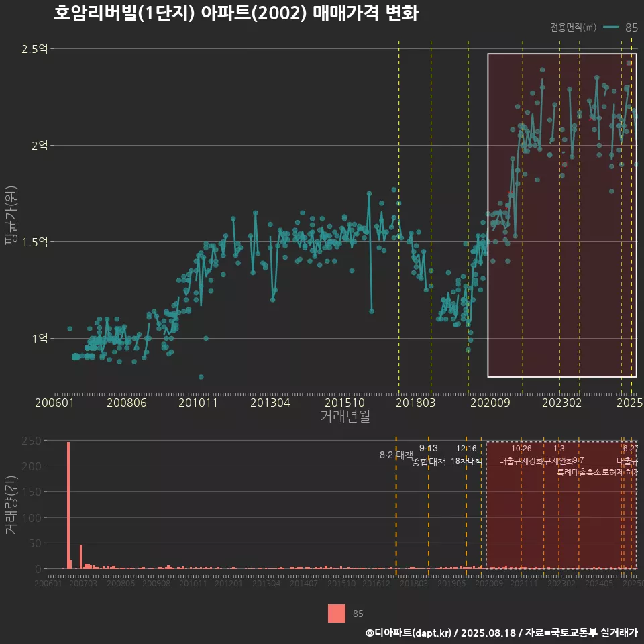Viewport: 644px width, 644px height.
Task: Click 201304 on the price chart axis
Action: click(270, 402)
